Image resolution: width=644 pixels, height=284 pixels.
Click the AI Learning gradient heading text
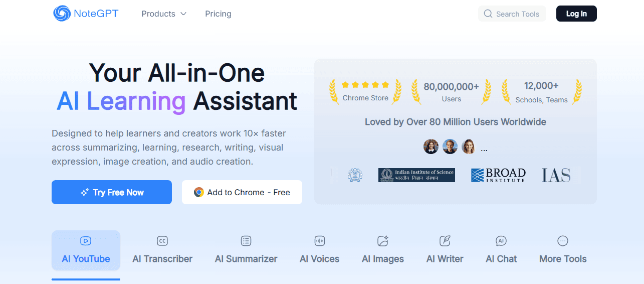point(121,101)
